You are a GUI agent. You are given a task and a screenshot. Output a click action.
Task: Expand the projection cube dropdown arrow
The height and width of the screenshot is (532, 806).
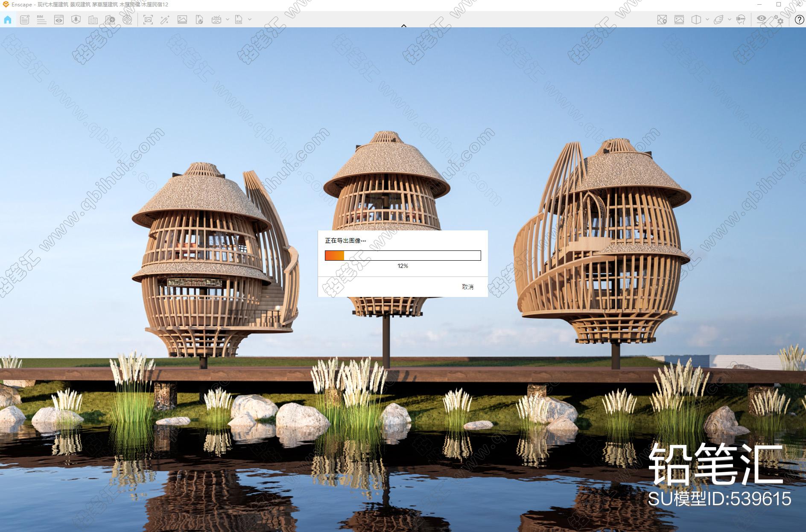pos(707,20)
